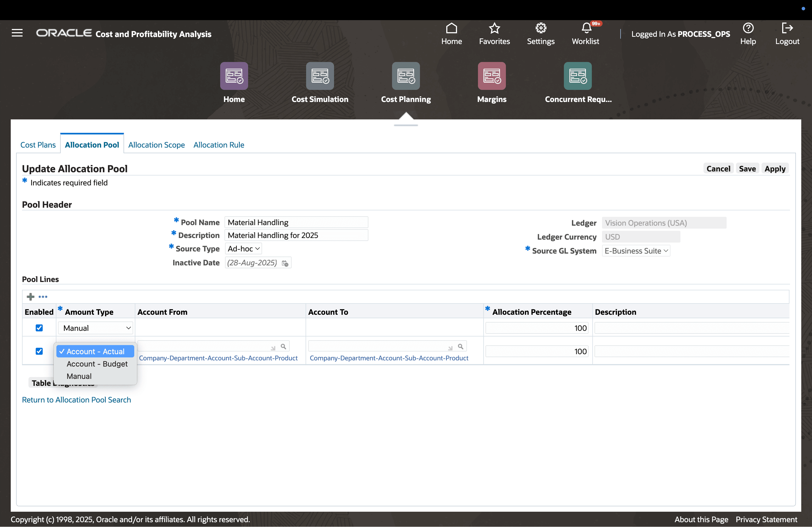Choose Account - Budget from open list
The image size is (812, 527).
point(97,364)
